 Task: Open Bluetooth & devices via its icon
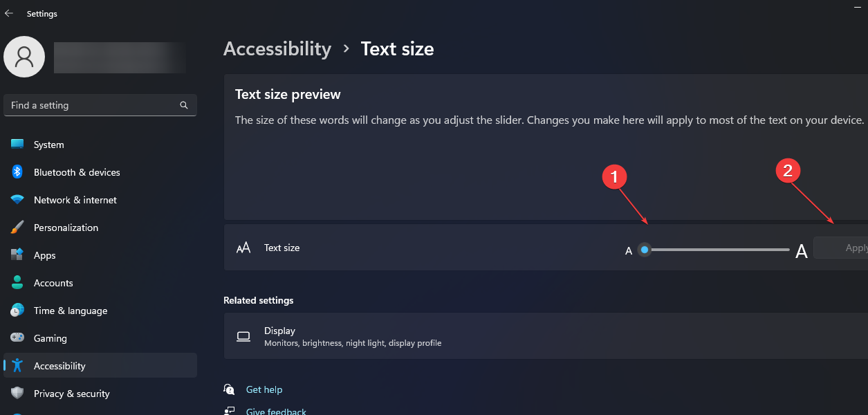click(x=17, y=172)
